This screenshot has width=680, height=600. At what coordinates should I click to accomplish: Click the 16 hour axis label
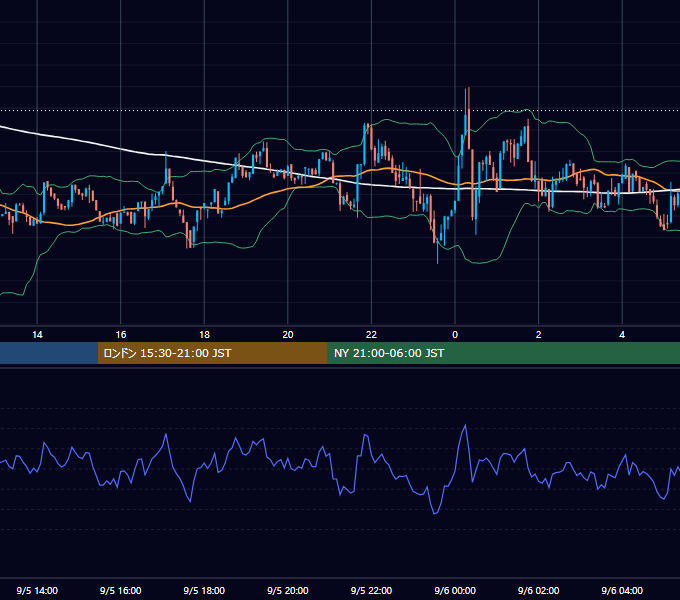coord(121,335)
